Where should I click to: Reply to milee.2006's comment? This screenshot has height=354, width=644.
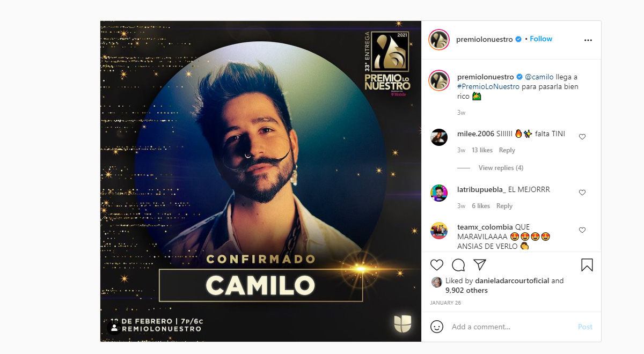tap(507, 150)
